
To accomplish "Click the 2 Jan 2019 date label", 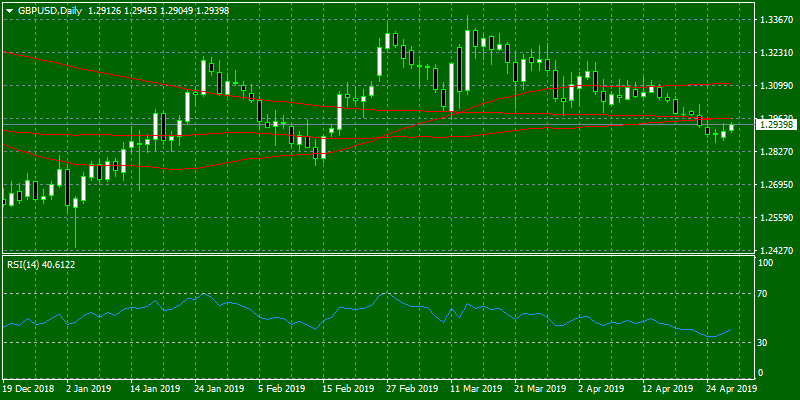I will [x=88, y=389].
